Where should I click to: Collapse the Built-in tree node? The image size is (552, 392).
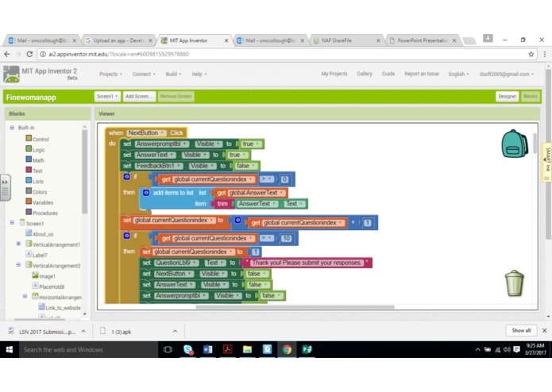click(12, 127)
